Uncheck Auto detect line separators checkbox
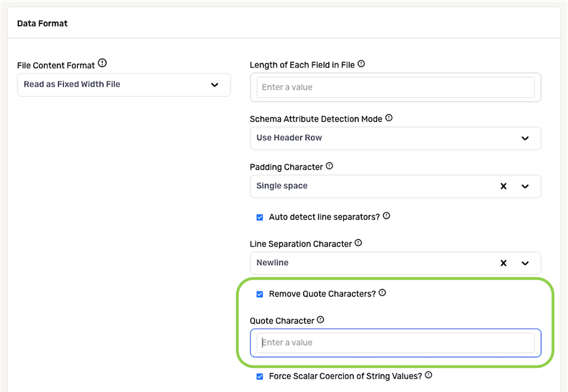 tap(260, 217)
